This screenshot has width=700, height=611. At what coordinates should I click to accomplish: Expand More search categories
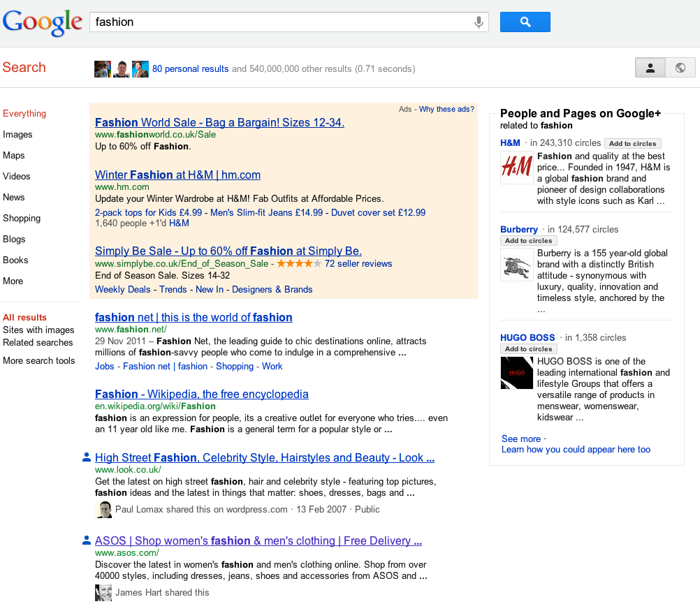click(13, 281)
